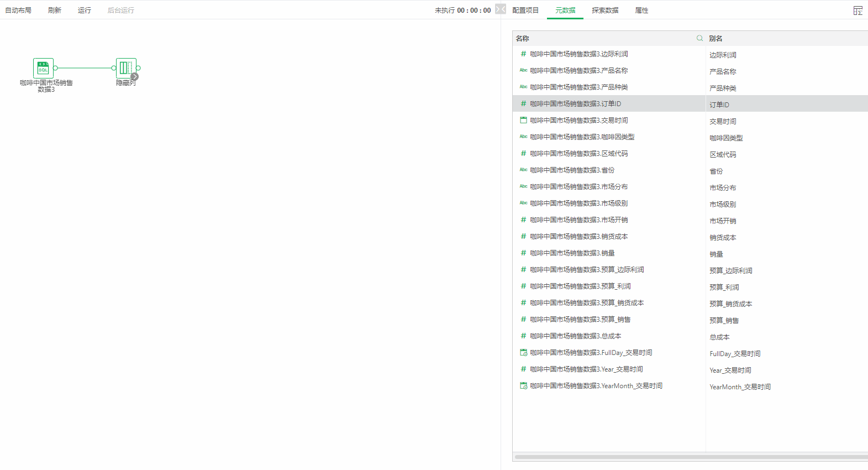Toggle the panel collapse arrows beside the timer
This screenshot has width=868, height=470.
click(501, 9)
